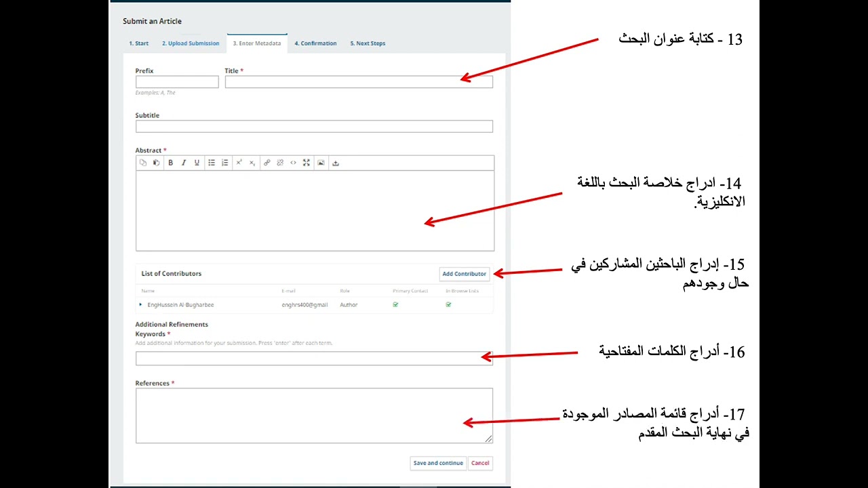Click the enghrs400@gmail email cell
This screenshot has height=488, width=868.
(304, 305)
